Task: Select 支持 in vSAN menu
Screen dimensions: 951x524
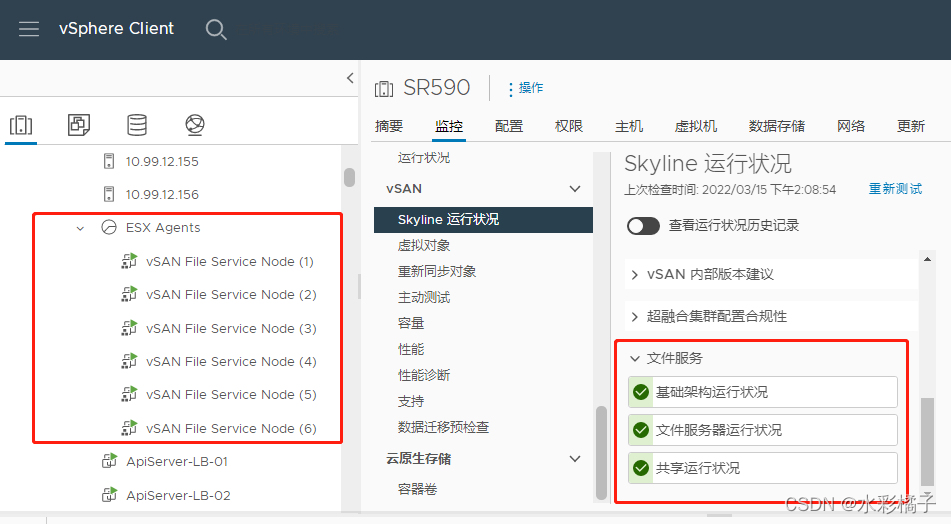Action: [411, 401]
